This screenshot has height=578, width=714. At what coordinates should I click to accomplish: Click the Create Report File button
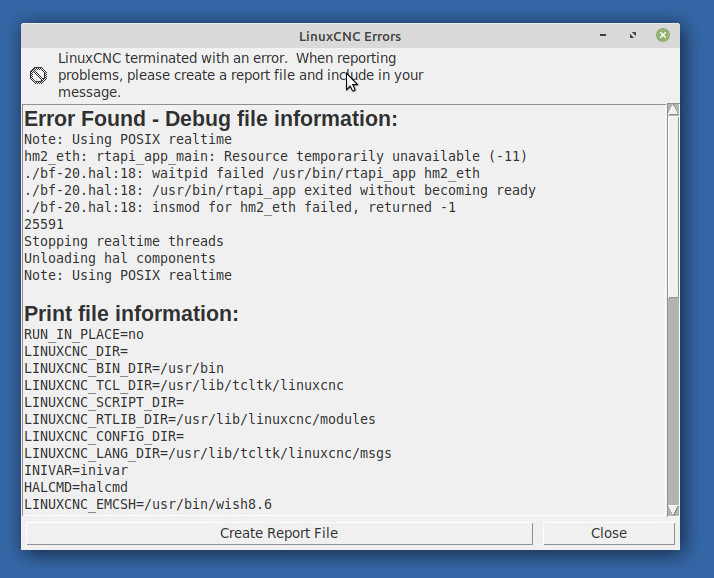pos(279,533)
